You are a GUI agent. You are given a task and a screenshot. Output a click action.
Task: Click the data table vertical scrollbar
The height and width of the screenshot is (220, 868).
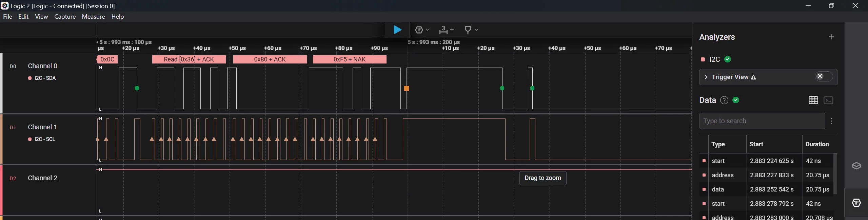pyautogui.click(x=835, y=174)
